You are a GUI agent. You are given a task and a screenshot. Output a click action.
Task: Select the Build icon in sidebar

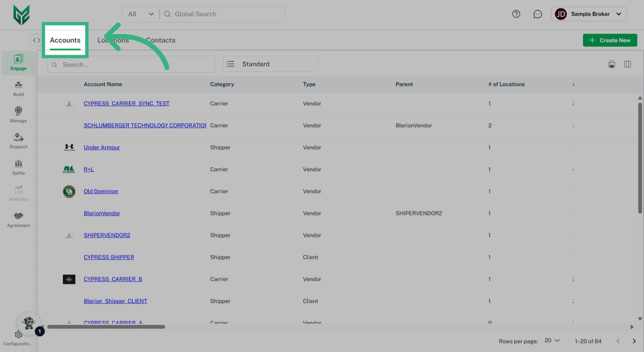click(x=18, y=88)
